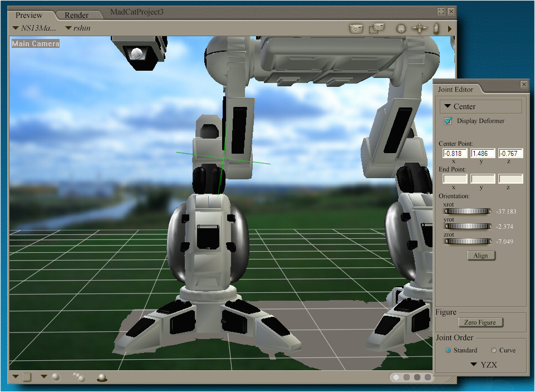This screenshot has height=392, width=535.
Task: Uncheck the Display Deformer checkbox
Action: (448, 121)
